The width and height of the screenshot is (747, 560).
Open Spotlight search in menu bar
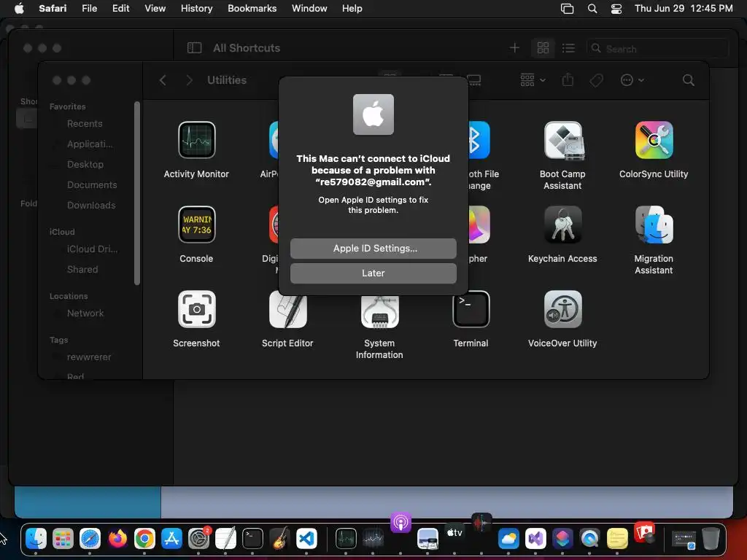(592, 9)
